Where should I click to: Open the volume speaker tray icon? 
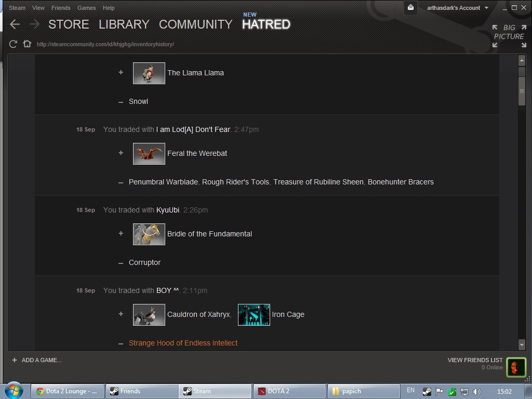[477, 392]
